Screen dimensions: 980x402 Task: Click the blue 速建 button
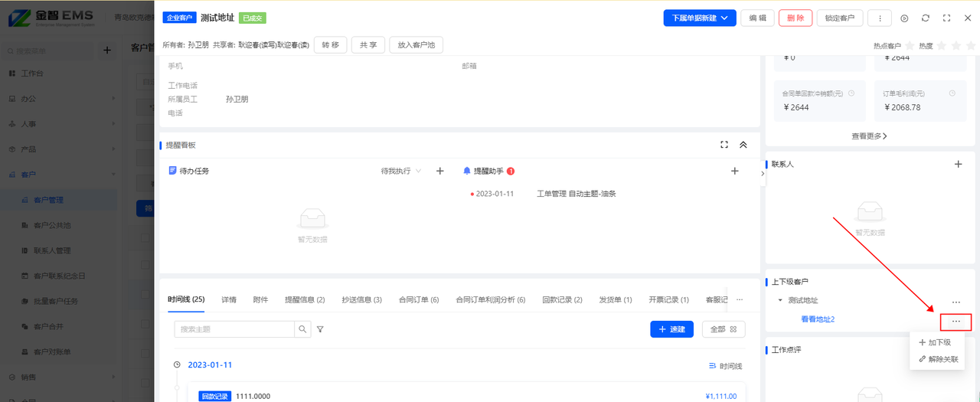671,329
